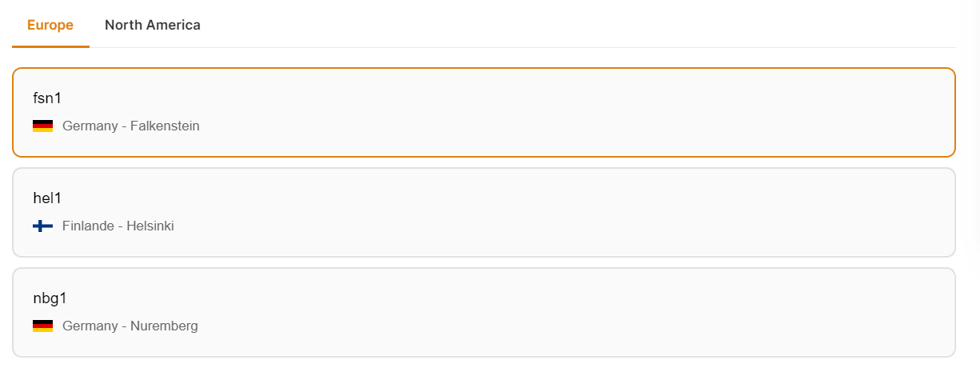Click the word Nuremberg
The image size is (980, 376).
[x=164, y=326]
